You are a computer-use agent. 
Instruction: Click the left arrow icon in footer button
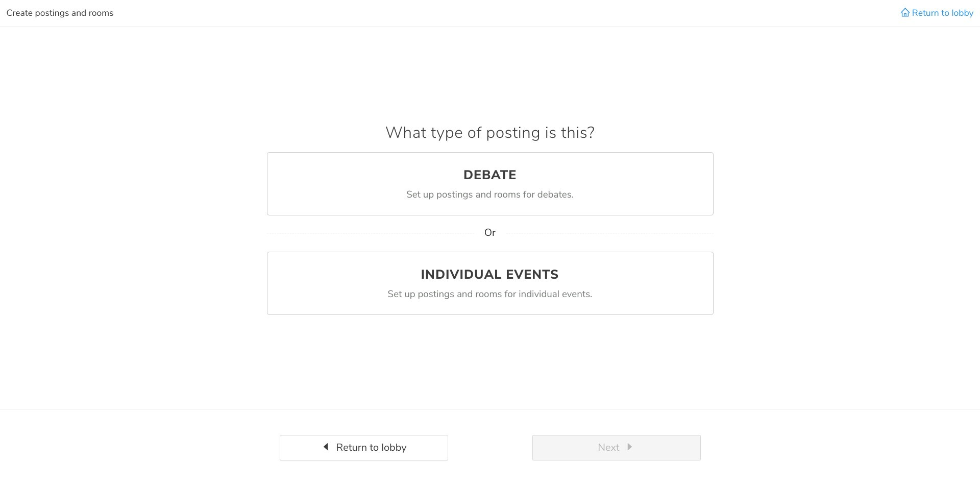coord(326,447)
